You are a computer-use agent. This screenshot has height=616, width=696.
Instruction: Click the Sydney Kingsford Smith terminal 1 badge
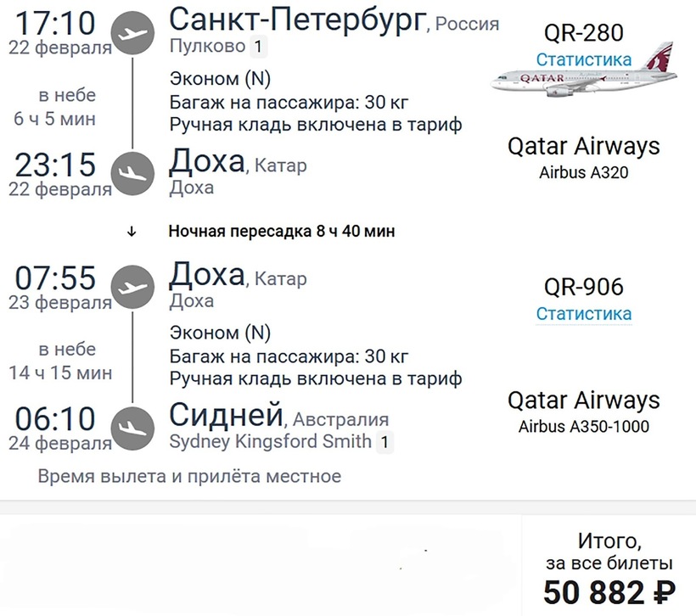[x=384, y=441]
